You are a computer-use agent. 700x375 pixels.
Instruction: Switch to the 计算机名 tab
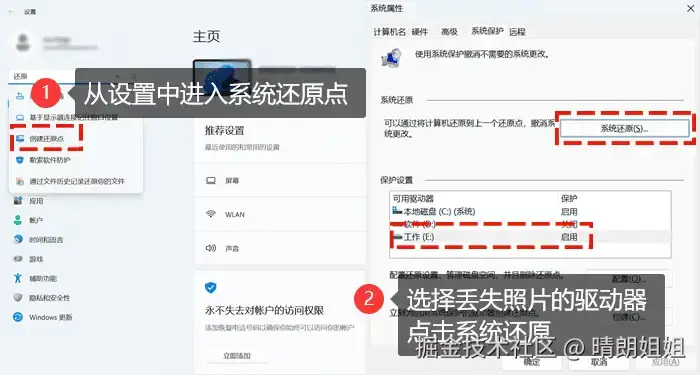389,32
